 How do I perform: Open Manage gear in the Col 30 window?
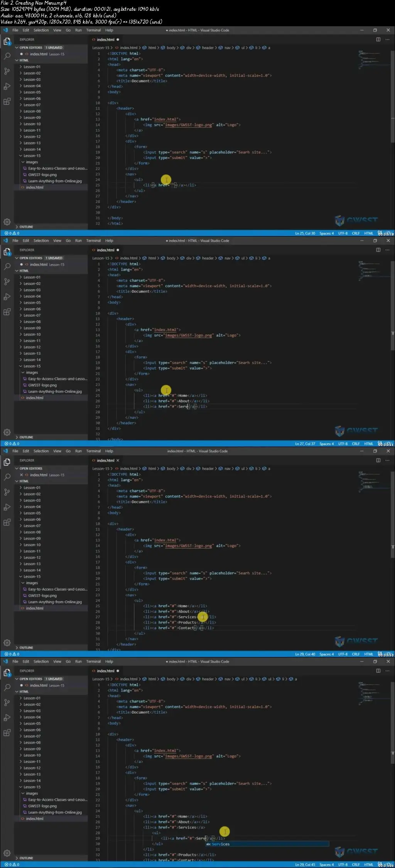(7, 222)
